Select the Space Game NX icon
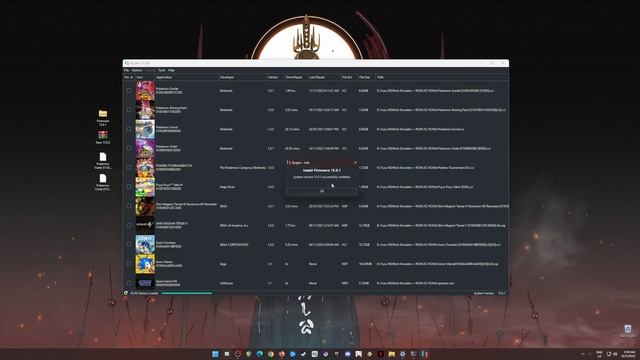Viewport: 640px width, 360px height. click(145, 283)
